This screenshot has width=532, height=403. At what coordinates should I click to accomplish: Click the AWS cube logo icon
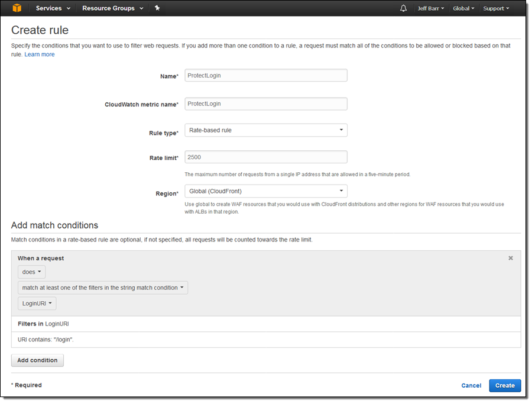(17, 8)
